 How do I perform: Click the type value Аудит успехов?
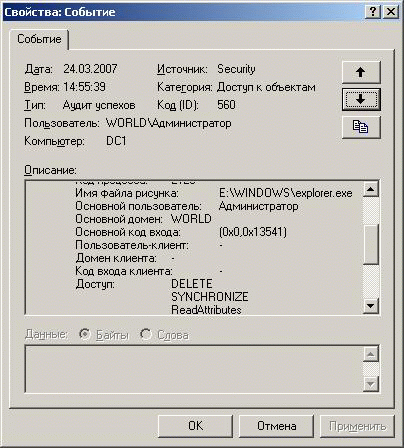click(99, 105)
